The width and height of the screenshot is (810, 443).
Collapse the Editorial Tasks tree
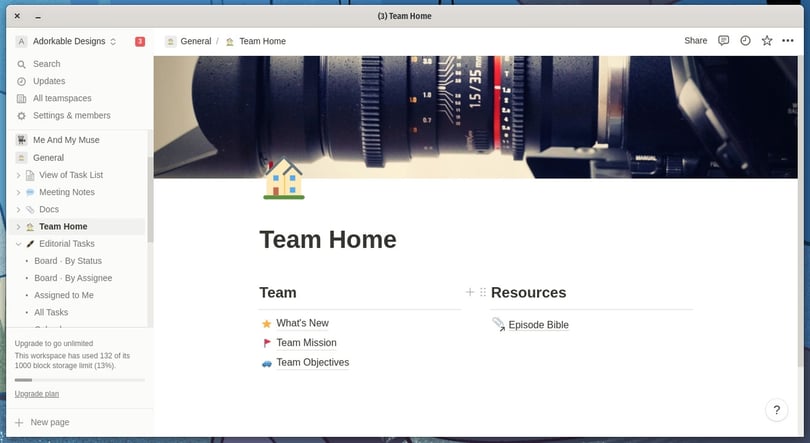point(18,244)
